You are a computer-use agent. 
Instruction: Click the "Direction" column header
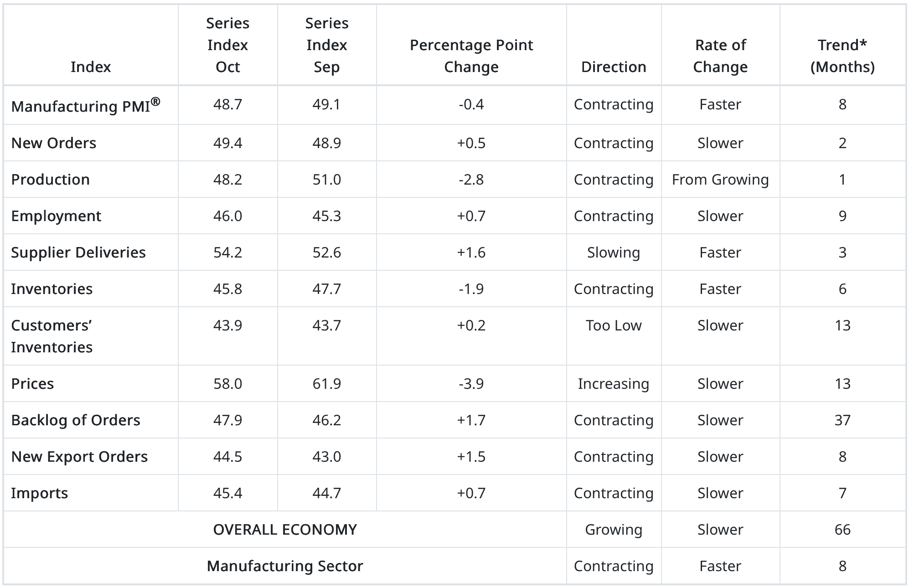coord(613,67)
